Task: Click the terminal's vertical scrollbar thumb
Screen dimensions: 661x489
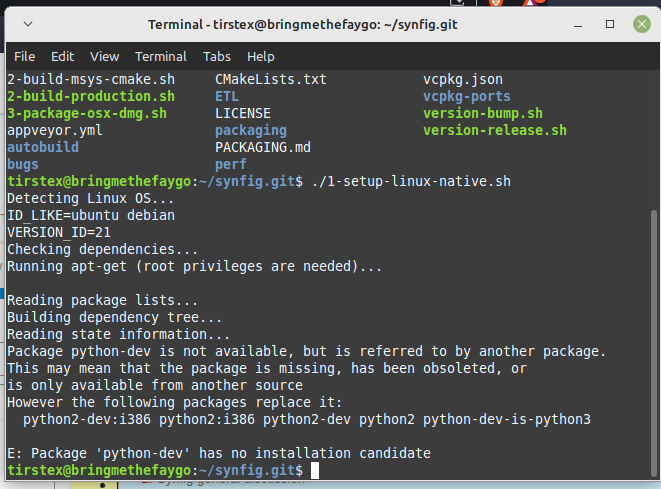Action: [654, 340]
